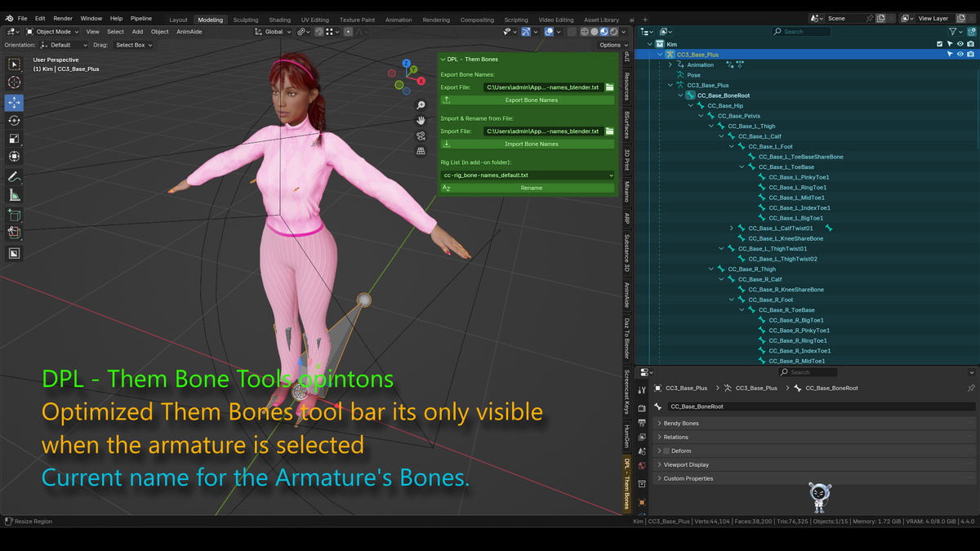The height and width of the screenshot is (551, 980).
Task: Toggle camera view in the viewport
Action: (x=421, y=136)
